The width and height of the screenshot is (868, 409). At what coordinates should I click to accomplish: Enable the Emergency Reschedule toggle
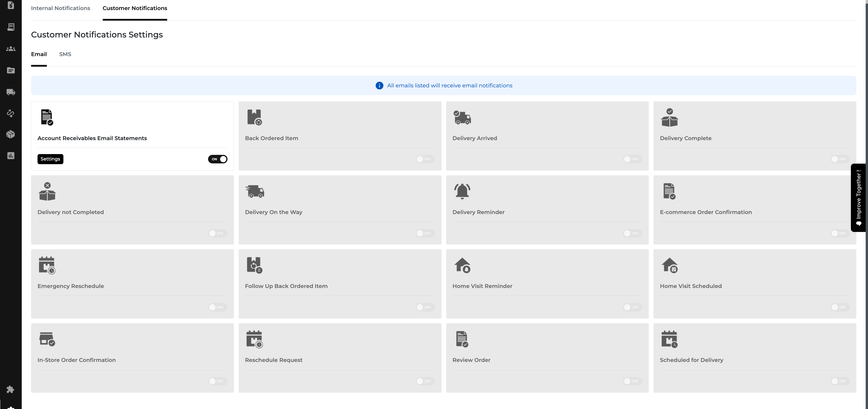coord(217,307)
